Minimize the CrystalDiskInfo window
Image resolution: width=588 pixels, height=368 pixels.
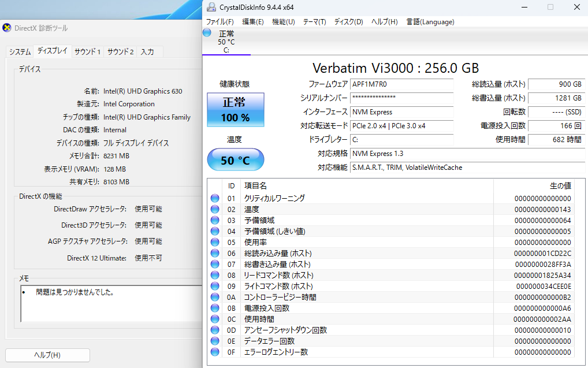click(524, 7)
